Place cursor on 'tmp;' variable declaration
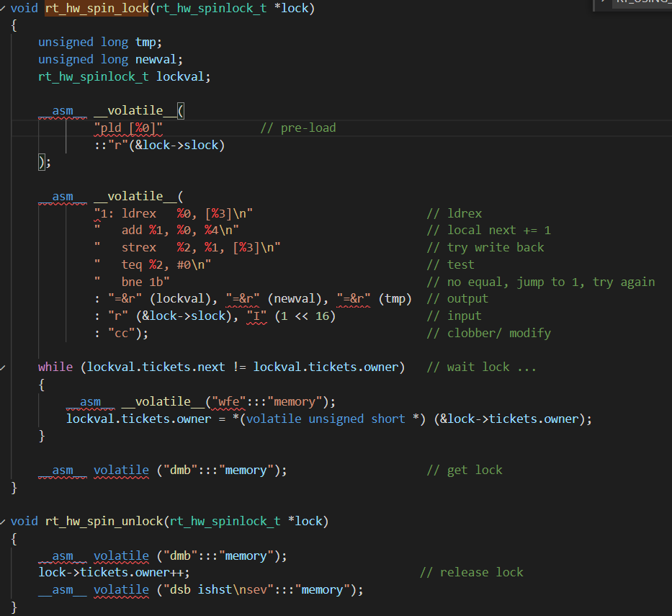Image resolution: width=672 pixels, height=616 pixels. [x=148, y=43]
